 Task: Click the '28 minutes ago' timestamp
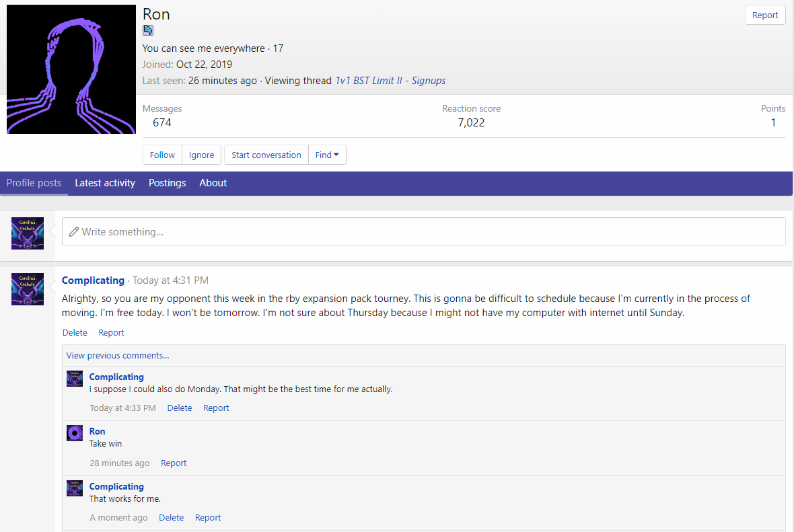point(120,463)
